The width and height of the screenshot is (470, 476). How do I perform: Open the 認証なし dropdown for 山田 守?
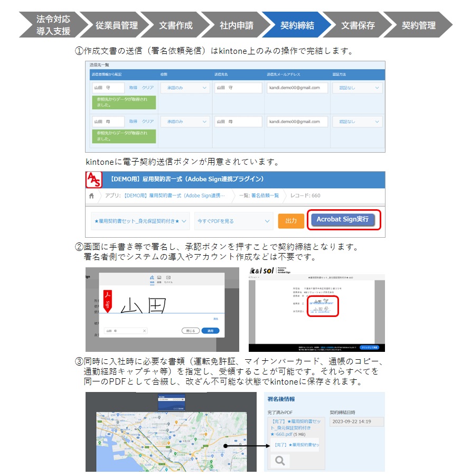358,88
